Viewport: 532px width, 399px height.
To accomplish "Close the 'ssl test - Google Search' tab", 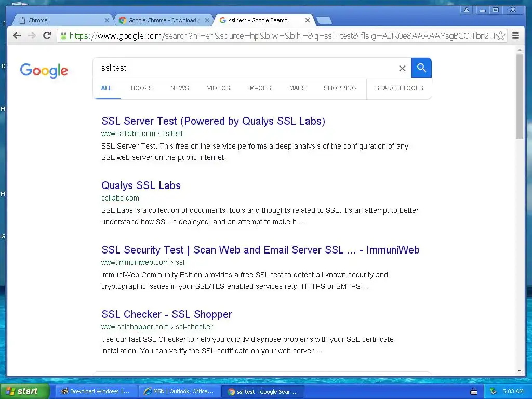I will coord(308,20).
